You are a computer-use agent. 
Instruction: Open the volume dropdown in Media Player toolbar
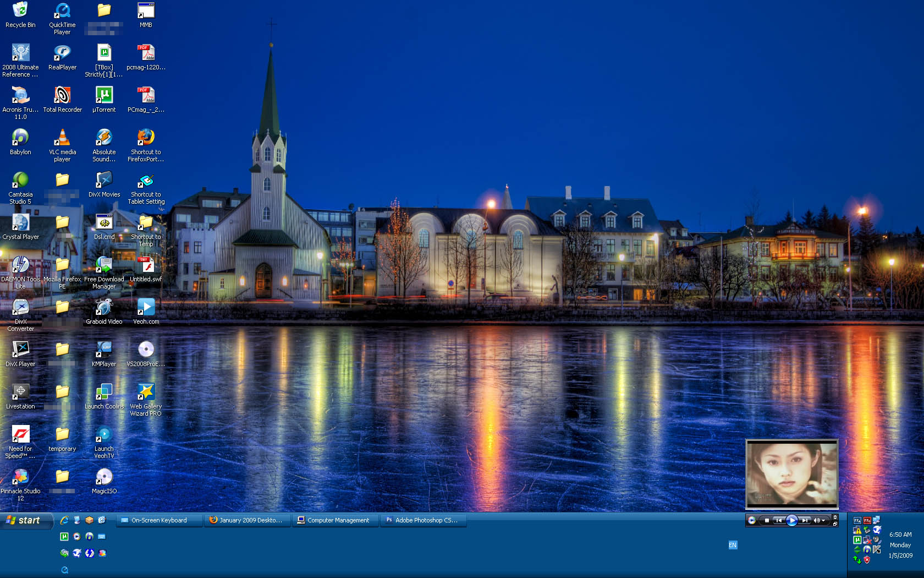pyautogui.click(x=823, y=520)
